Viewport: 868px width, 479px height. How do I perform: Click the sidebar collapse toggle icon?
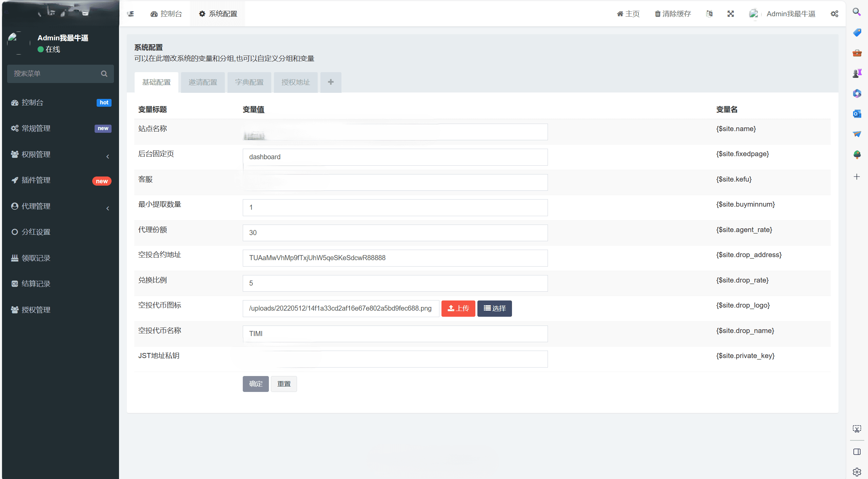131,14
